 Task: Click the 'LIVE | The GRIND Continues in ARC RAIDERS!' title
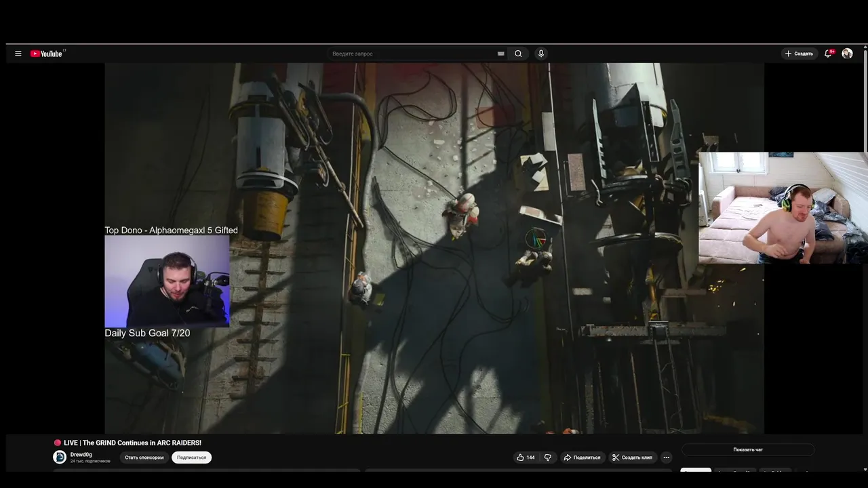(x=132, y=443)
